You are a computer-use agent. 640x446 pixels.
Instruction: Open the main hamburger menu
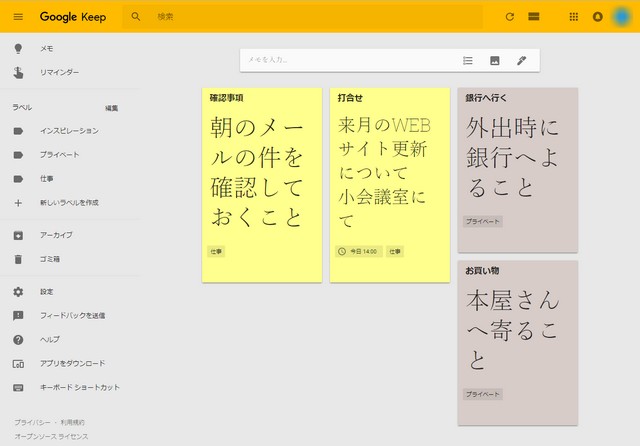point(18,17)
